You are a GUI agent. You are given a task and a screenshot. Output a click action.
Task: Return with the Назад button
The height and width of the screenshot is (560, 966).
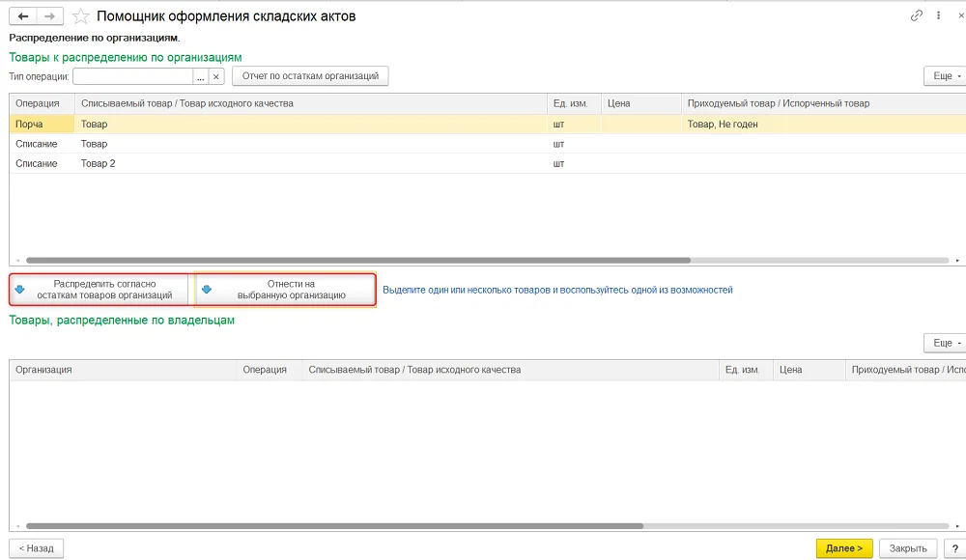point(37,548)
